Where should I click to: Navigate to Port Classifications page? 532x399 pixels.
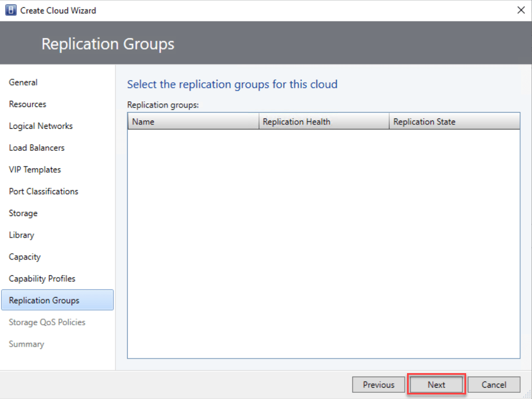43,191
